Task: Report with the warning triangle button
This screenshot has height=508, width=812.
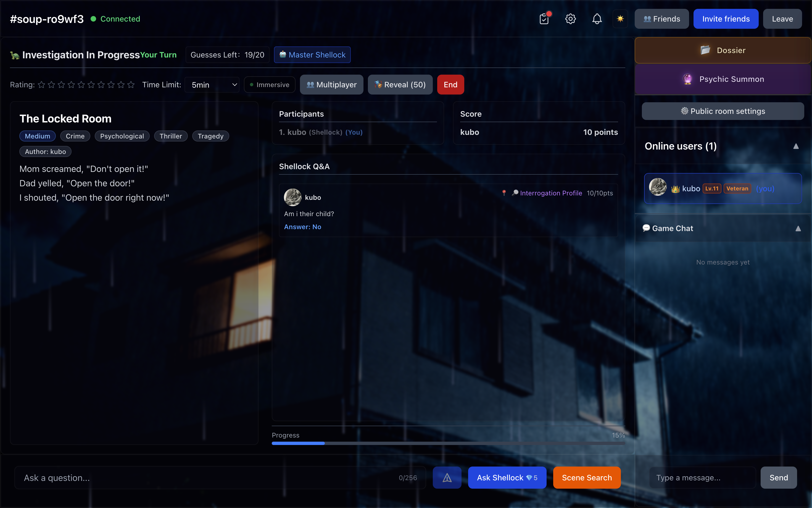Action: [447, 477]
